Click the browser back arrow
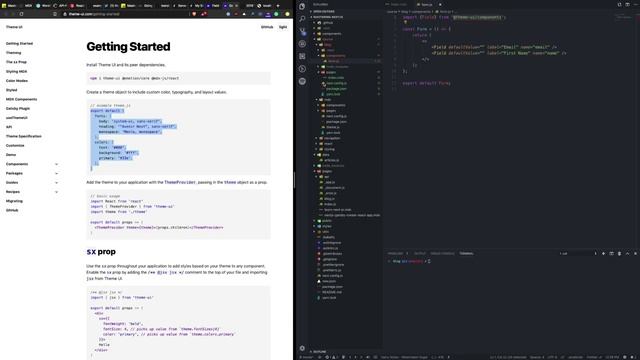The image size is (640, 360). pyautogui.click(x=5, y=14)
